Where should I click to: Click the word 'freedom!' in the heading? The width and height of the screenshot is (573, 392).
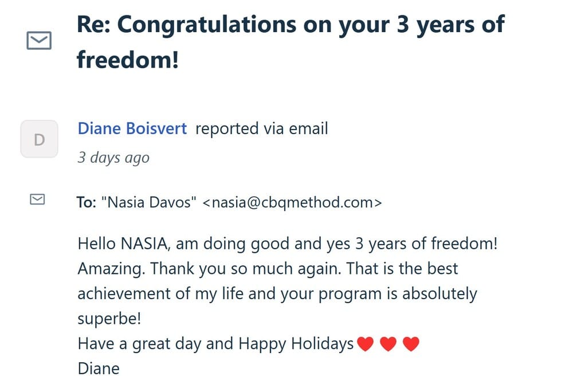(128, 59)
